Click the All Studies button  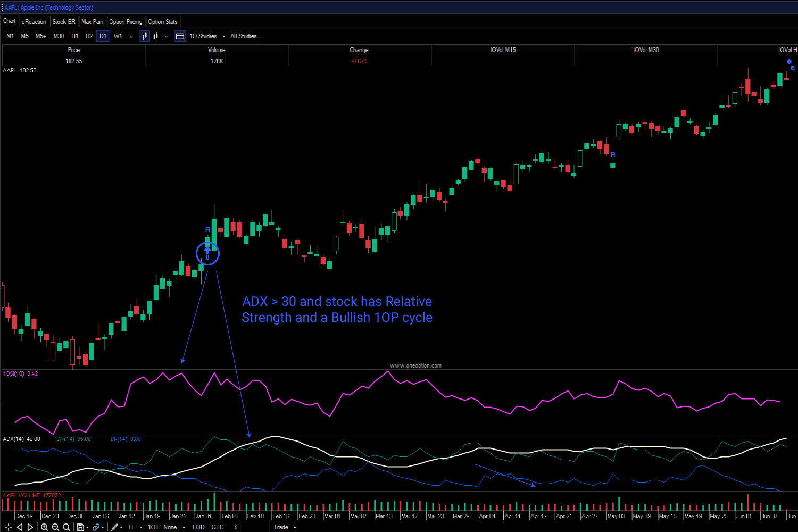(x=243, y=36)
